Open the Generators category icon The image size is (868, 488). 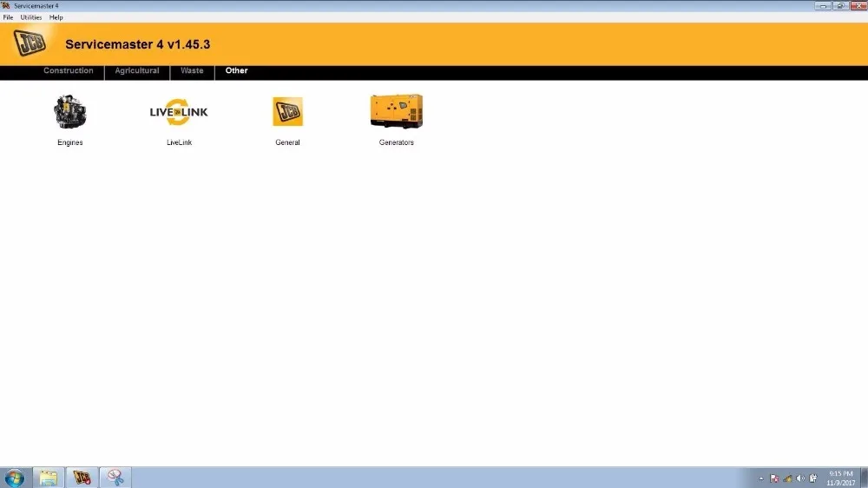click(x=397, y=111)
